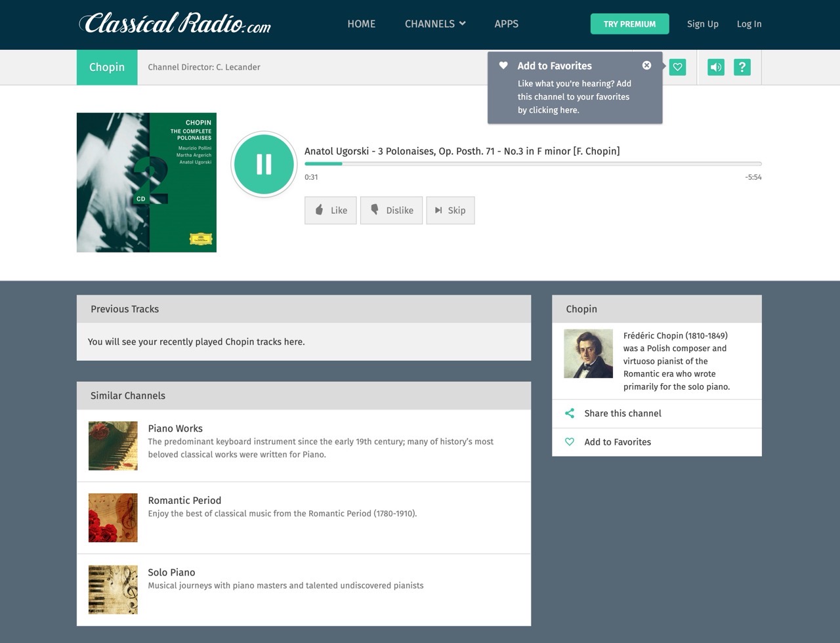Click the share icon in Chopin panel
Image resolution: width=840 pixels, height=643 pixels.
[570, 413]
